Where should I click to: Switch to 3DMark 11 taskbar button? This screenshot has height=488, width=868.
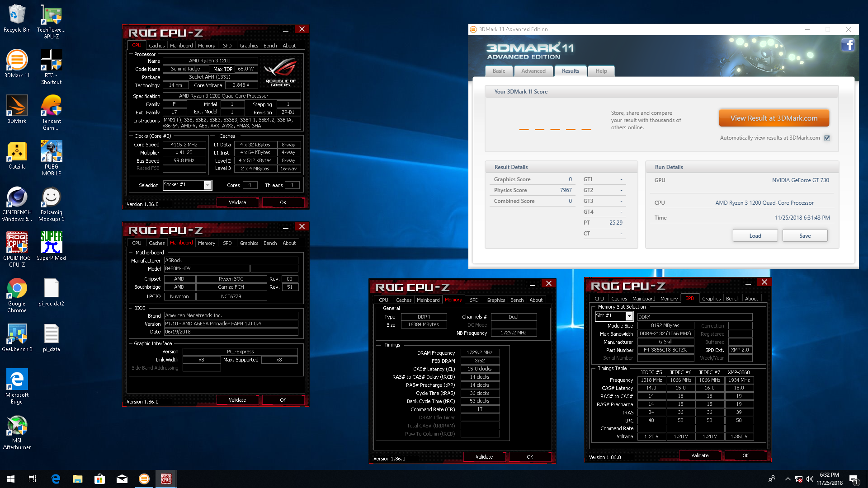click(x=144, y=479)
